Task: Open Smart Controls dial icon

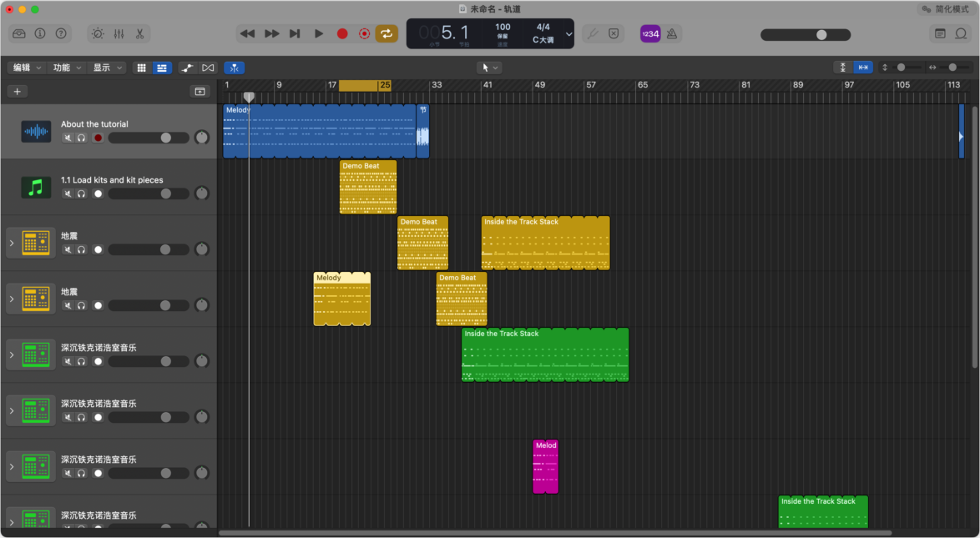Action: (x=99, y=33)
